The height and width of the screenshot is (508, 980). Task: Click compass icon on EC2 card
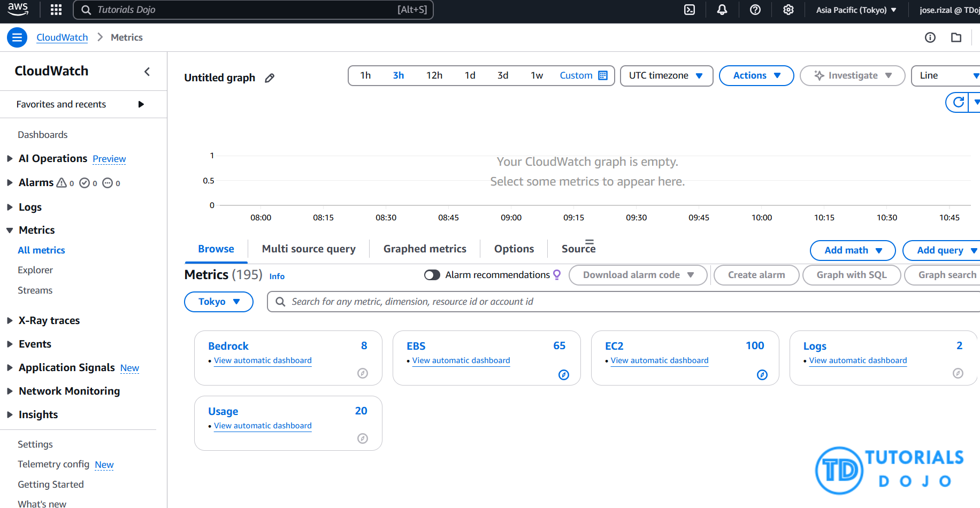[762, 375]
